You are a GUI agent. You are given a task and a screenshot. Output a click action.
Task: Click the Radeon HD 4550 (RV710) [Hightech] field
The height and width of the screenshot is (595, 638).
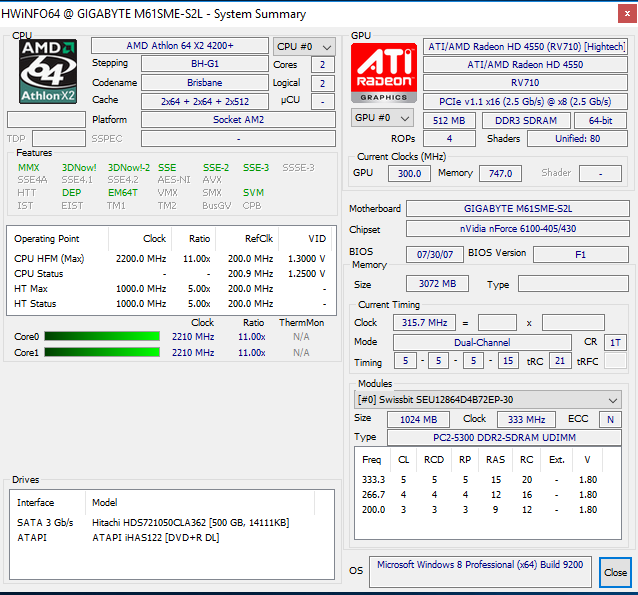[x=525, y=46]
